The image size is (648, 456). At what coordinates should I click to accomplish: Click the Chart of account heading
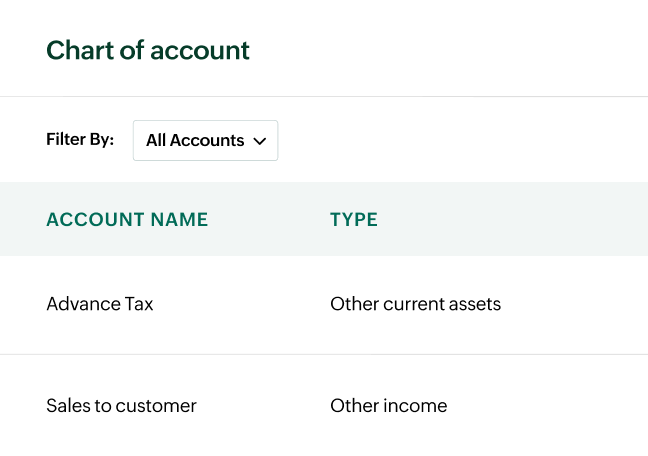coord(148,50)
